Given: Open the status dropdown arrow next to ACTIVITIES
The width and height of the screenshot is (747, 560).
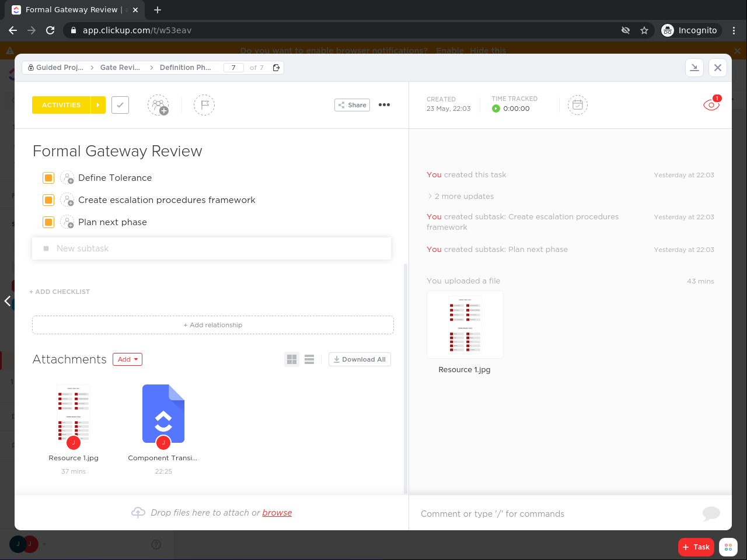Looking at the screenshot, I should click(98, 105).
